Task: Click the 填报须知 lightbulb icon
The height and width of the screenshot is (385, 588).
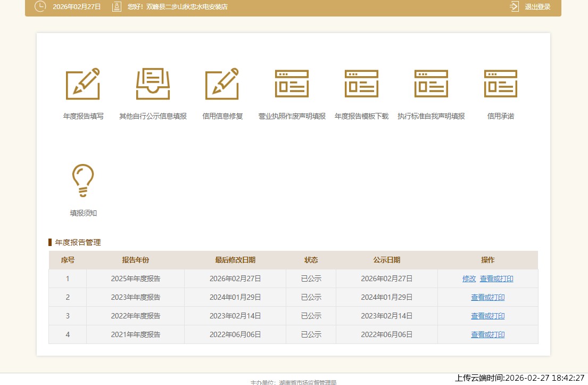Action: 83,181
